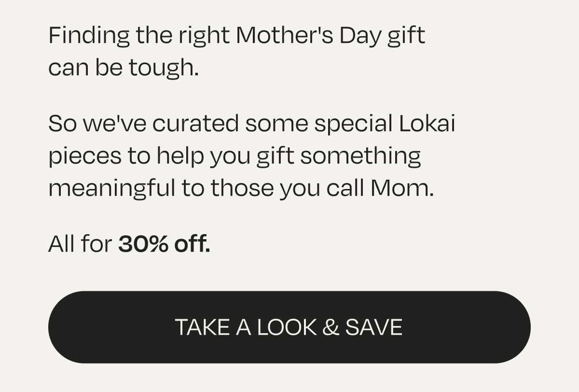This screenshot has height=392, width=579.
Task: Click the "pieces to help you gift something" line
Action: [234, 156]
